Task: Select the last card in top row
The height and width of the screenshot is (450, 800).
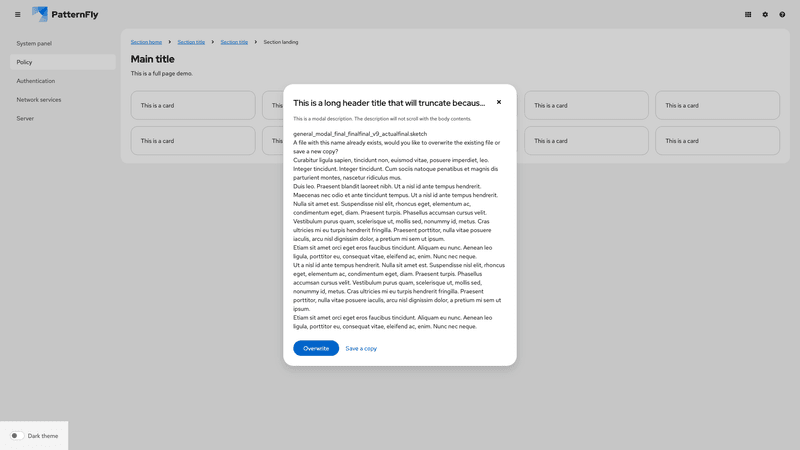Action: point(717,105)
